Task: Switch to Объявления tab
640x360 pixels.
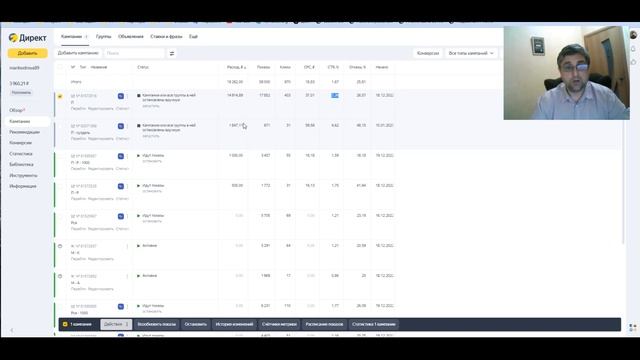Action: [131, 37]
